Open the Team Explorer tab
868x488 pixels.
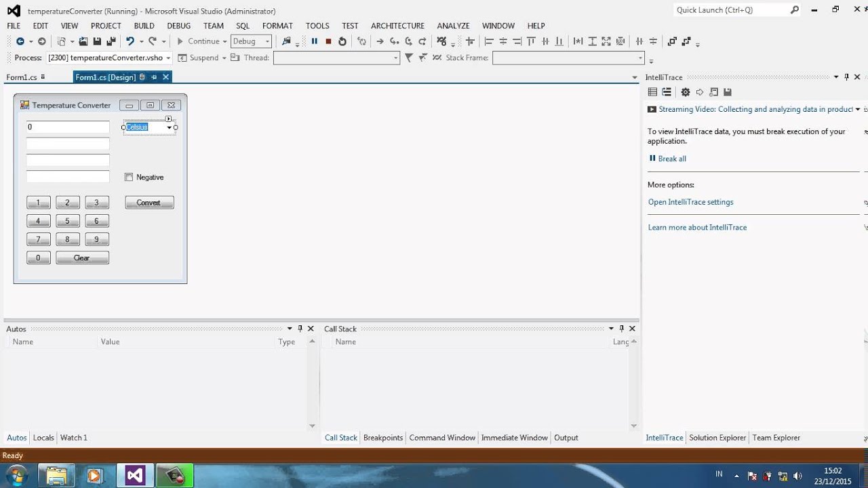(776, 438)
